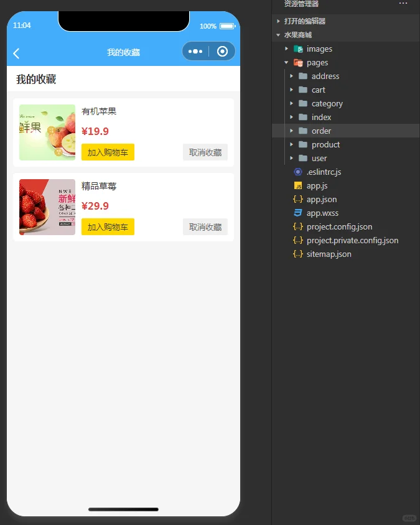This screenshot has width=420, height=525.
Task: Open the project.config.json file name
Action: coord(340,227)
